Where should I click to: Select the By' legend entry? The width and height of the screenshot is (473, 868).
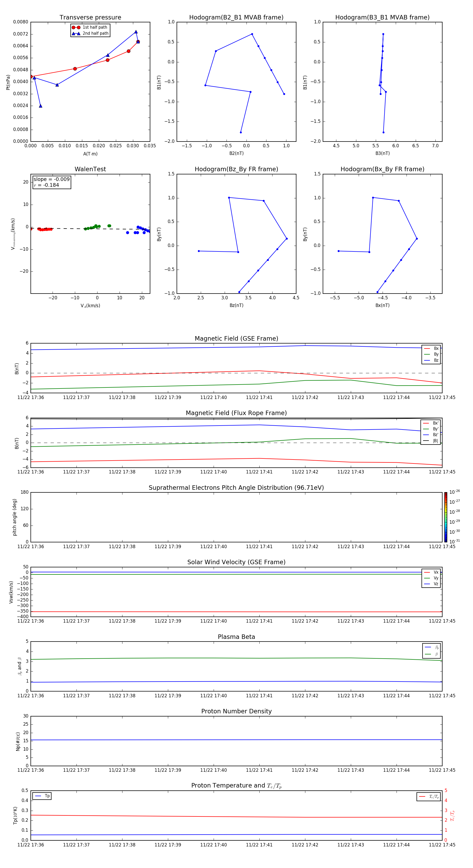click(431, 429)
